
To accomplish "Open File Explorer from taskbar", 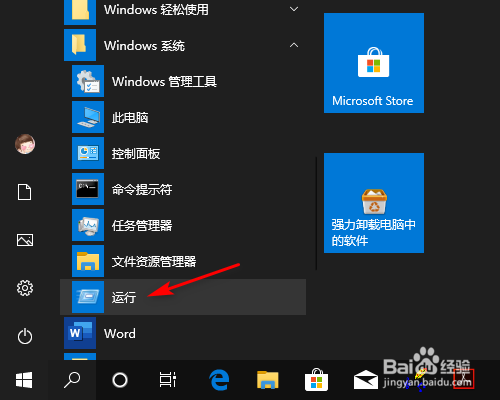I will click(x=268, y=380).
